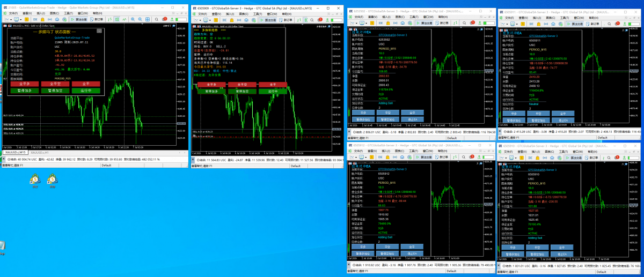Click IDE icon in 6505911 toolbar
This screenshot has width=644, height=277.
click(x=531, y=23)
